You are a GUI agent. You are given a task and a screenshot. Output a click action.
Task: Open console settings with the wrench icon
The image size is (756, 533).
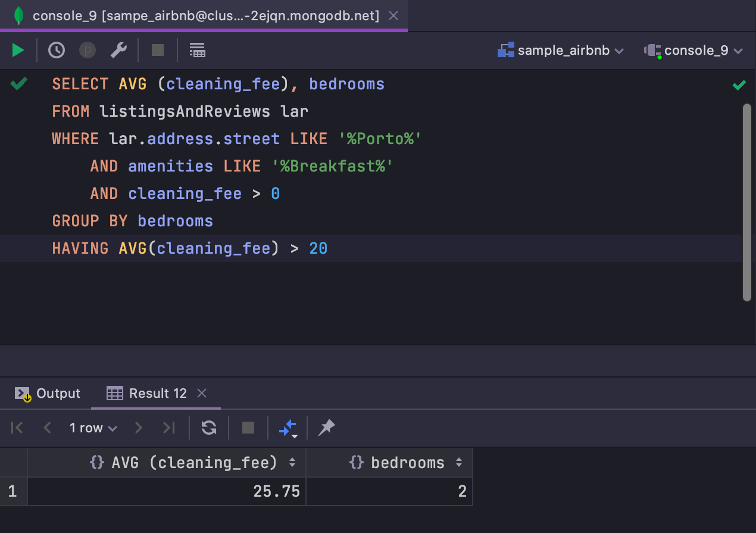tap(118, 50)
